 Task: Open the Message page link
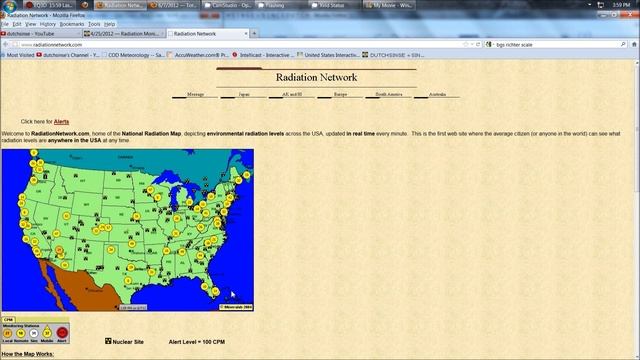[195, 94]
